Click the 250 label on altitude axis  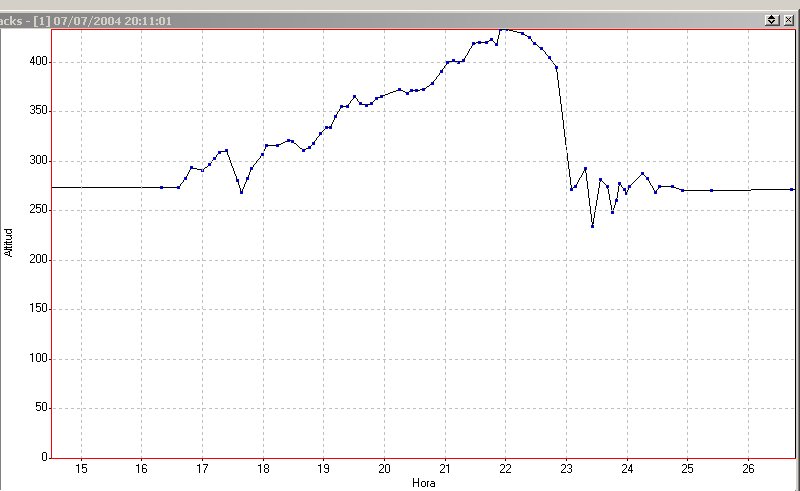coord(37,210)
